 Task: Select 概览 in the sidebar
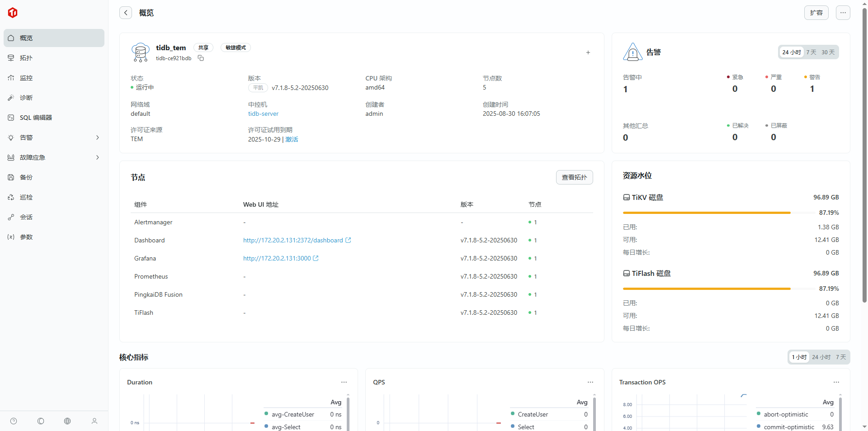pos(54,38)
